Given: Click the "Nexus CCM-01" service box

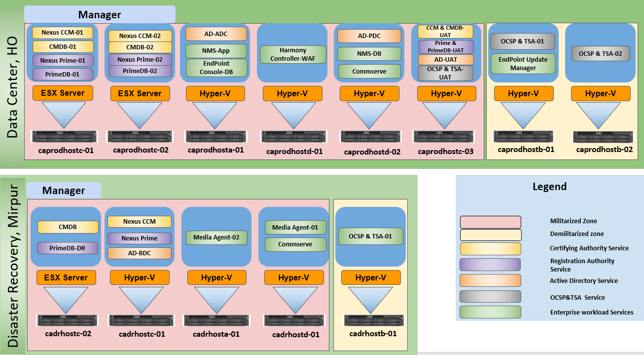Looking at the screenshot, I should click(x=63, y=33).
